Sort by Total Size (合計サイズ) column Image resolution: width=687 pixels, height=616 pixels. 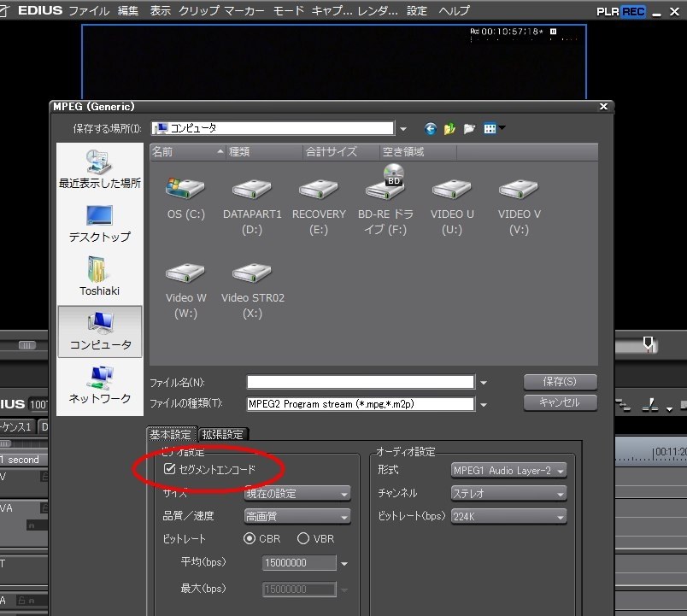pos(341,152)
